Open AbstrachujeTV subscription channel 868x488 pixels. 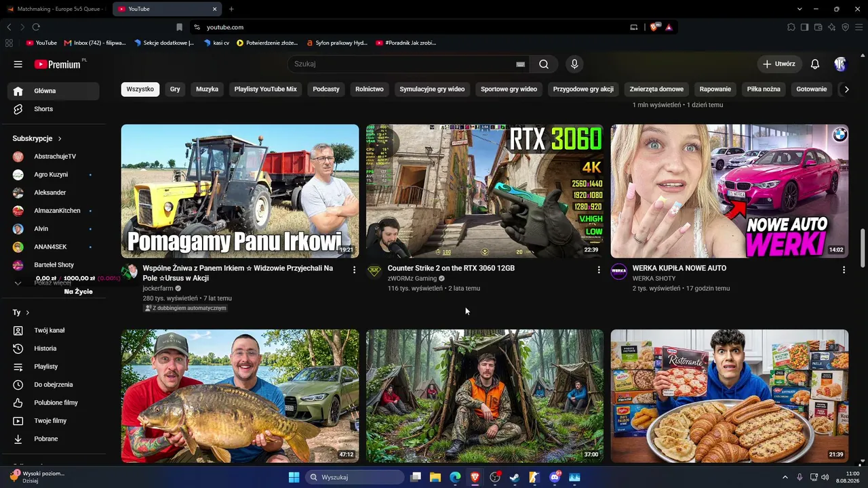tap(54, 157)
